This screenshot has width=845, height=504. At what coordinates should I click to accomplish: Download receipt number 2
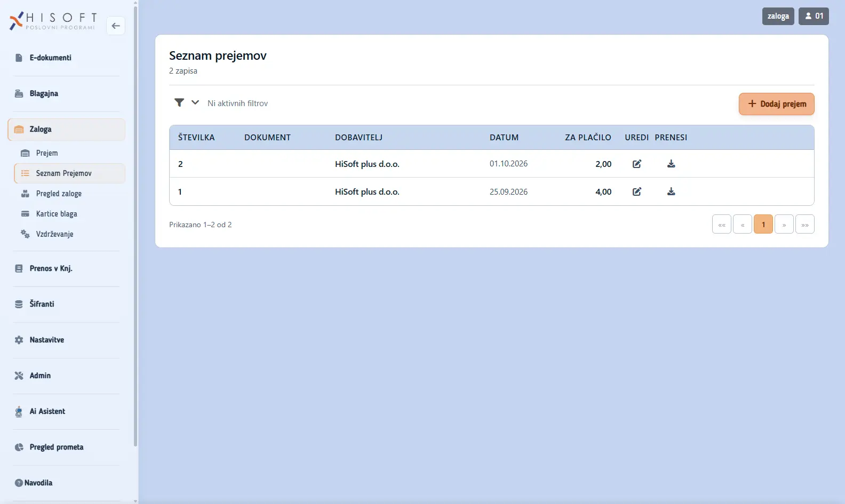[671, 164]
